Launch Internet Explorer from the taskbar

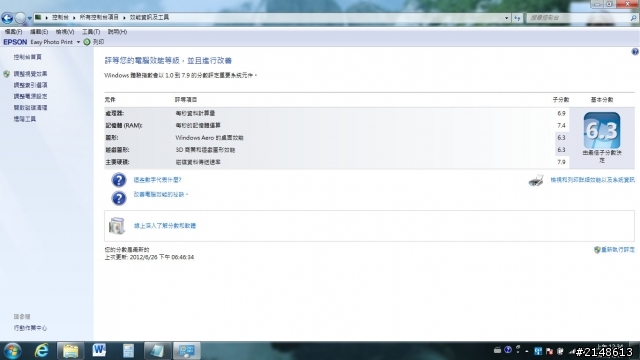[x=41, y=351]
